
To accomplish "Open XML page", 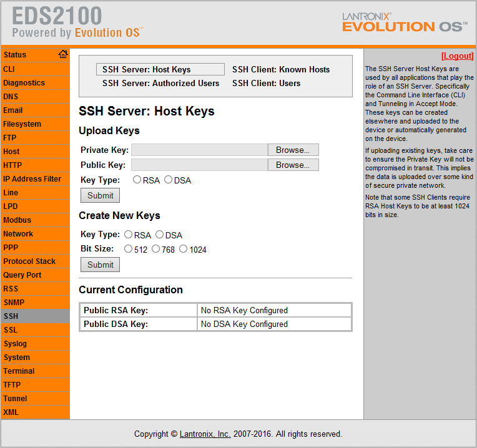I will click(x=36, y=412).
